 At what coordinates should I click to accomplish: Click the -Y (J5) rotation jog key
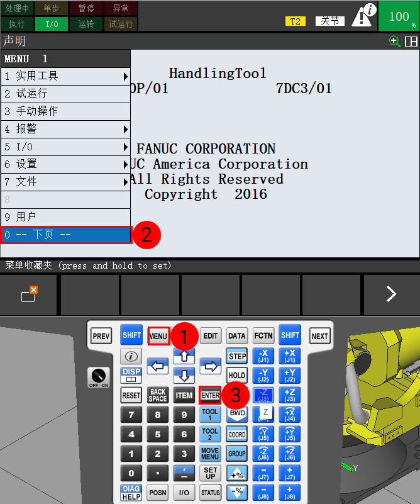coord(263,434)
